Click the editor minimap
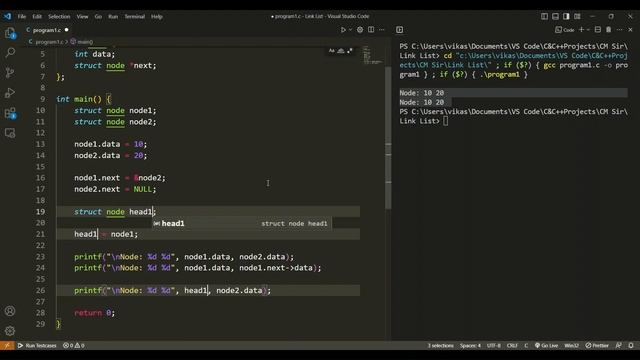640x360 pixels. point(372,56)
